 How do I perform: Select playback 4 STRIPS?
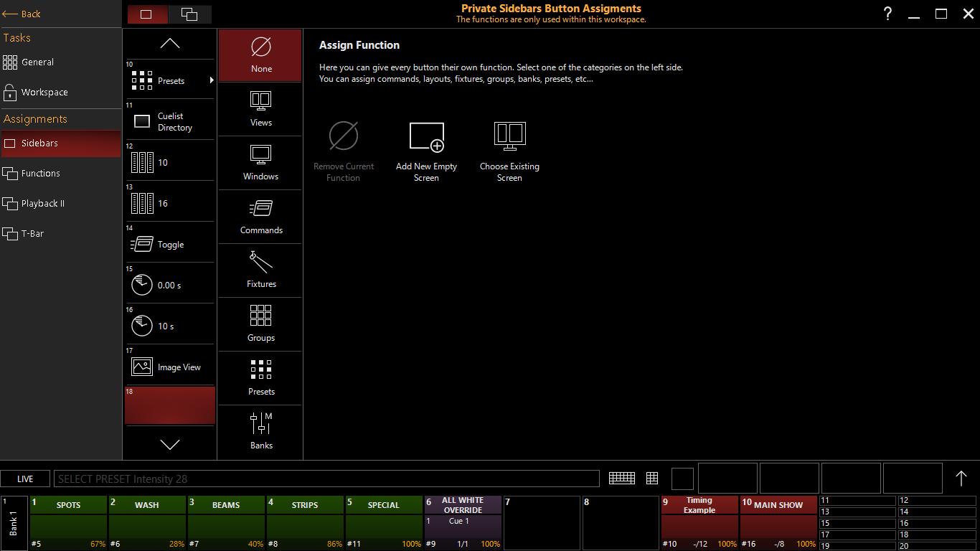pos(305,523)
